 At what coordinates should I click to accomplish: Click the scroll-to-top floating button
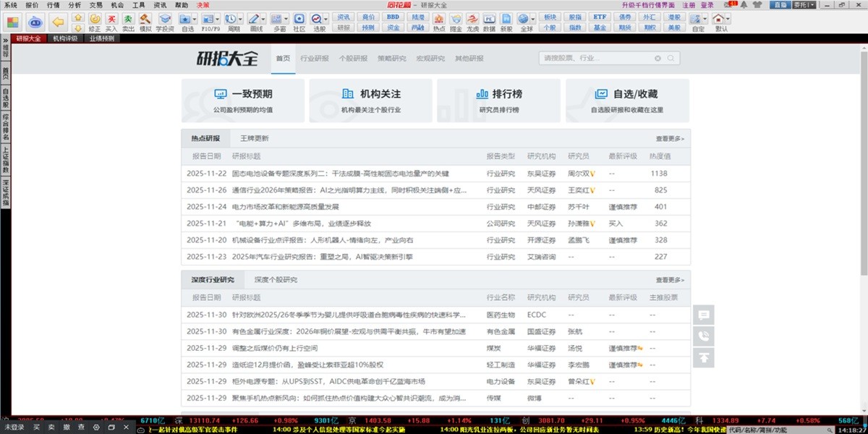[704, 356]
